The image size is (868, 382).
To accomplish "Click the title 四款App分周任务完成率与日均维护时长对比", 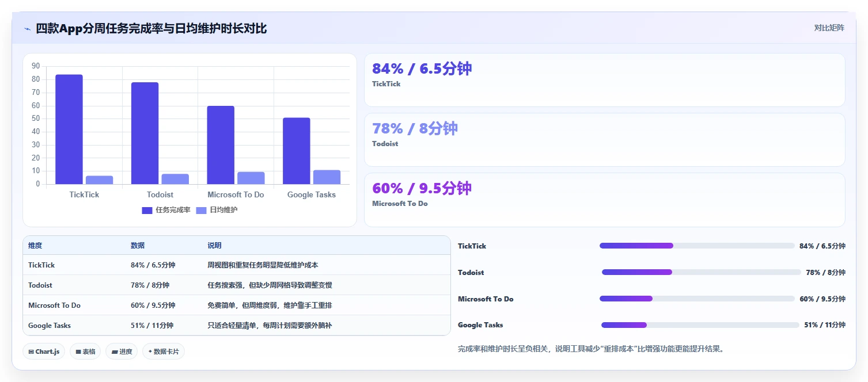I will 151,28.
